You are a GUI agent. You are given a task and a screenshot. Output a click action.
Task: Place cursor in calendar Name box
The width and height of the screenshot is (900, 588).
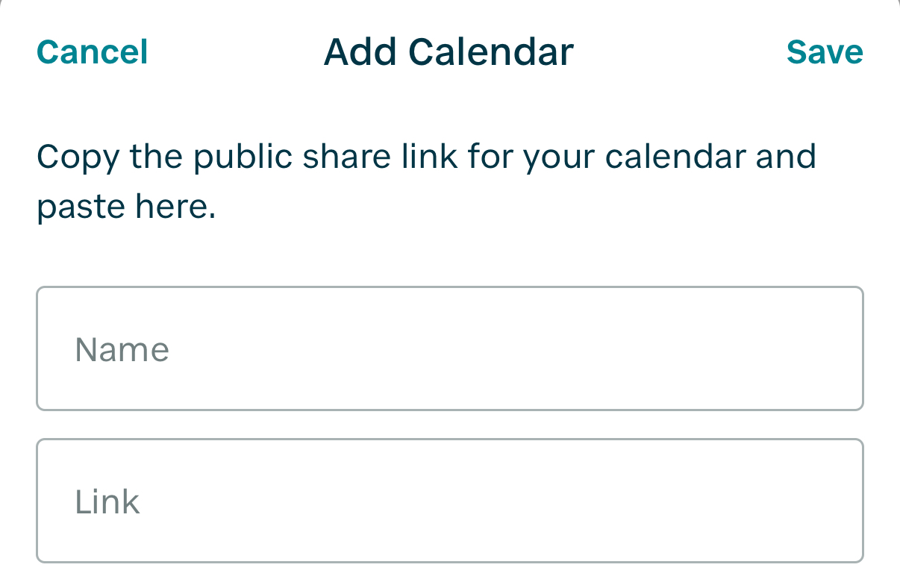pyautogui.click(x=449, y=348)
